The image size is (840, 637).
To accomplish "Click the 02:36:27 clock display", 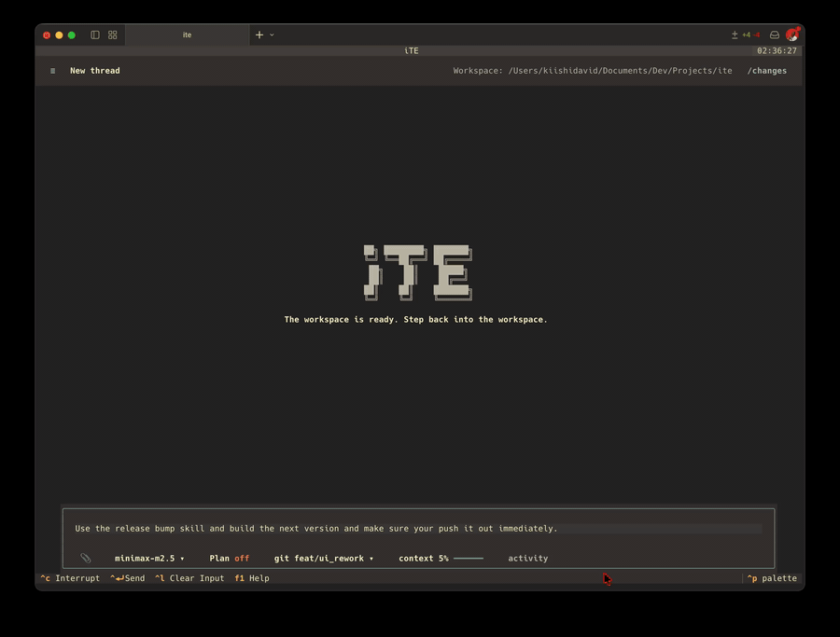I will coord(777,51).
